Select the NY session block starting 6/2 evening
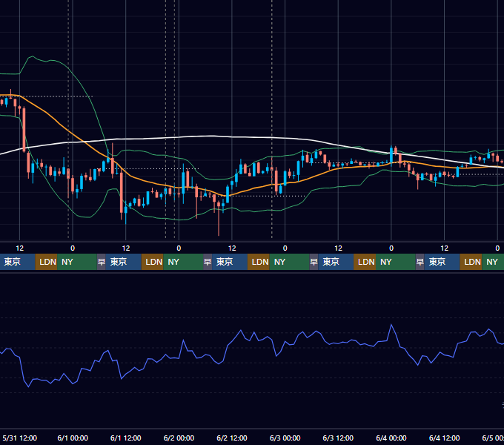504x445 pixels. tap(289, 262)
